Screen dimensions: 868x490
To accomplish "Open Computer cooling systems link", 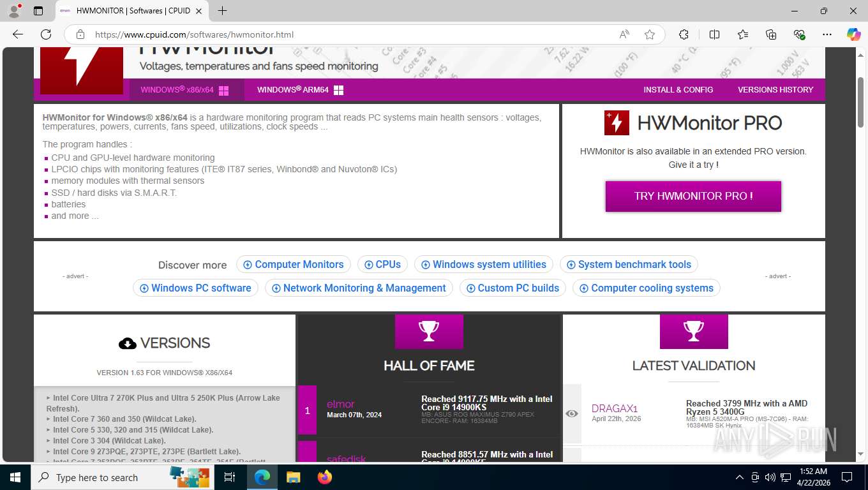I will click(x=647, y=288).
